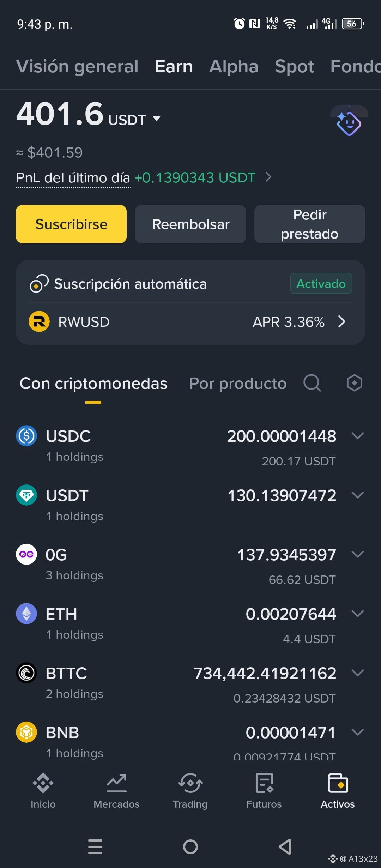Expand the 0G holdings chevron
Viewport: 381px width, 868px height.
[358, 554]
